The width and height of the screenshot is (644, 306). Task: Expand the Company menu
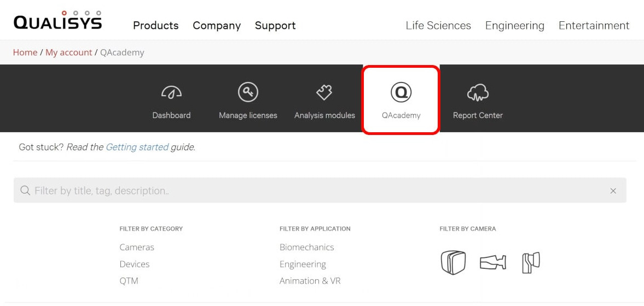tap(217, 26)
